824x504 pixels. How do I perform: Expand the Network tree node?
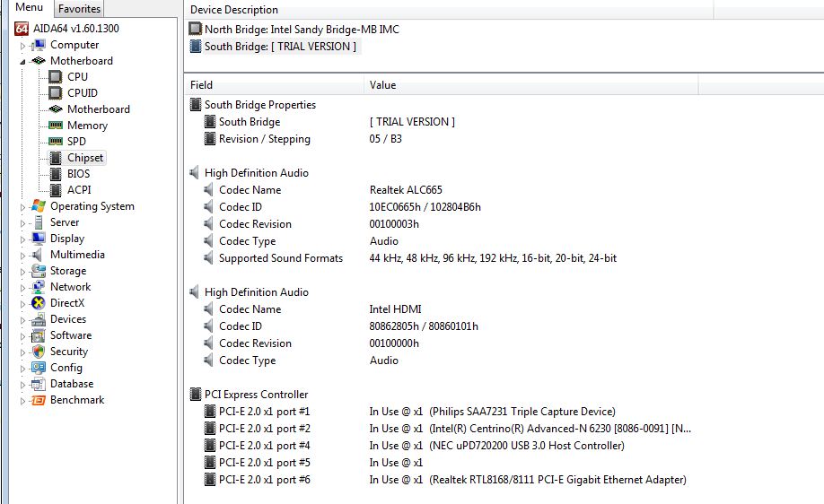pyautogui.click(x=22, y=288)
